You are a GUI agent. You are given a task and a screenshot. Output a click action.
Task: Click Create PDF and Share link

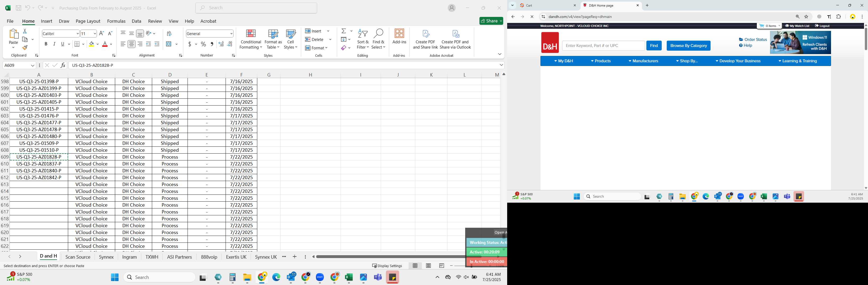(x=425, y=39)
